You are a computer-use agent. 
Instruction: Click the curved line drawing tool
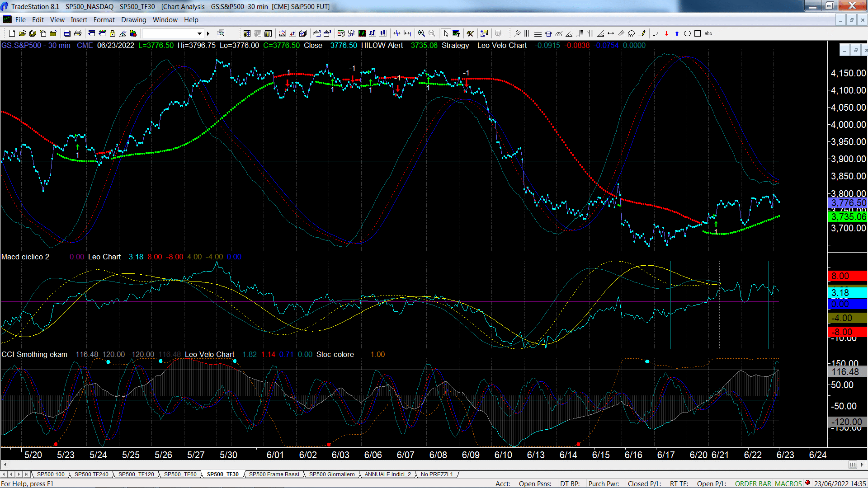pyautogui.click(x=656, y=33)
